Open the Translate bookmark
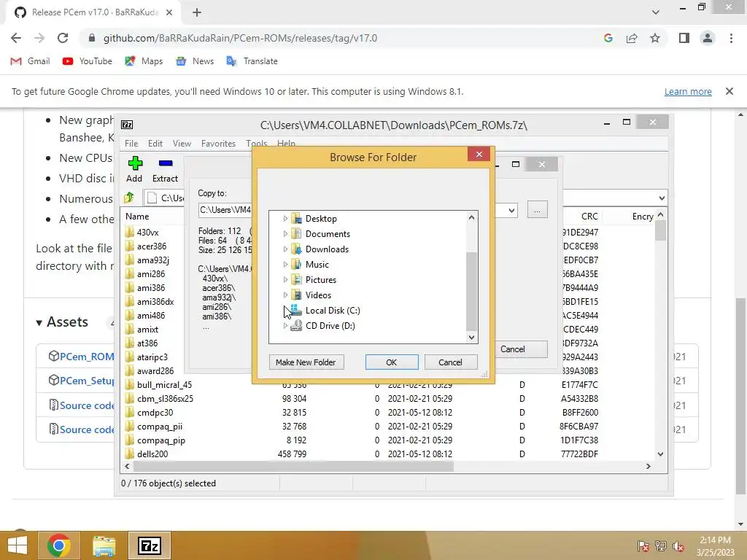This screenshot has height=560, width=747. (252, 61)
